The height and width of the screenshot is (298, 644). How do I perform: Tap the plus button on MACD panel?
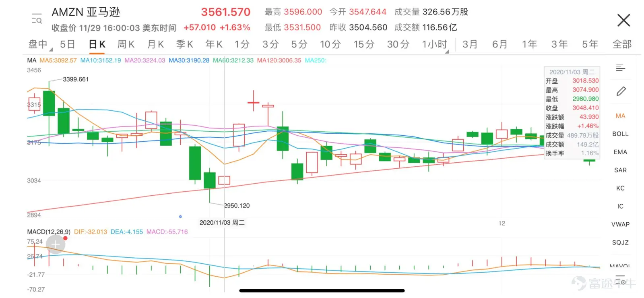click(x=56, y=244)
